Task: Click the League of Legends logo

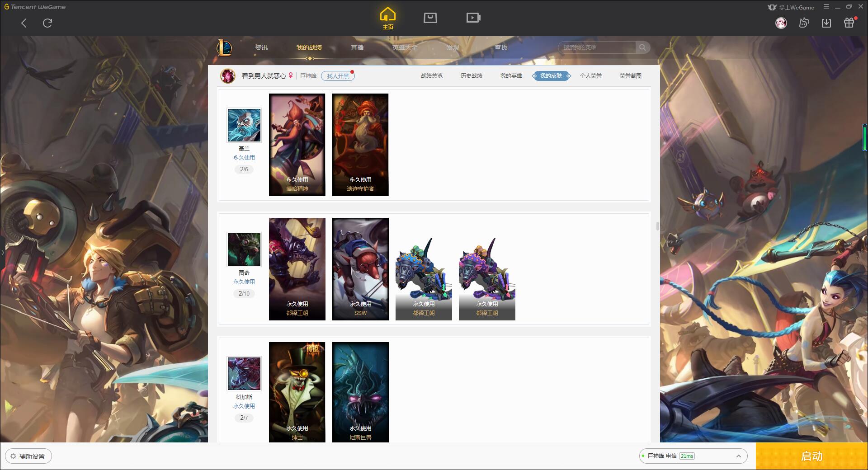Action: (x=224, y=47)
